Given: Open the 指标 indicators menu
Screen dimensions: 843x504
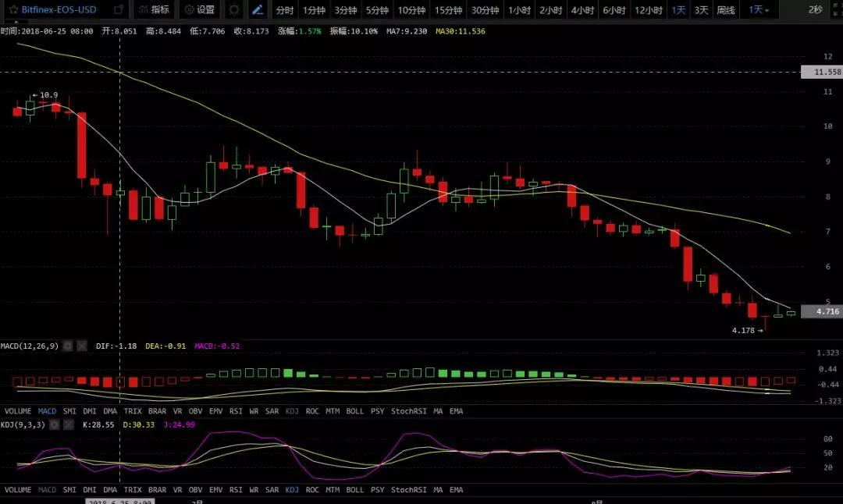Looking at the screenshot, I should 153,10.
